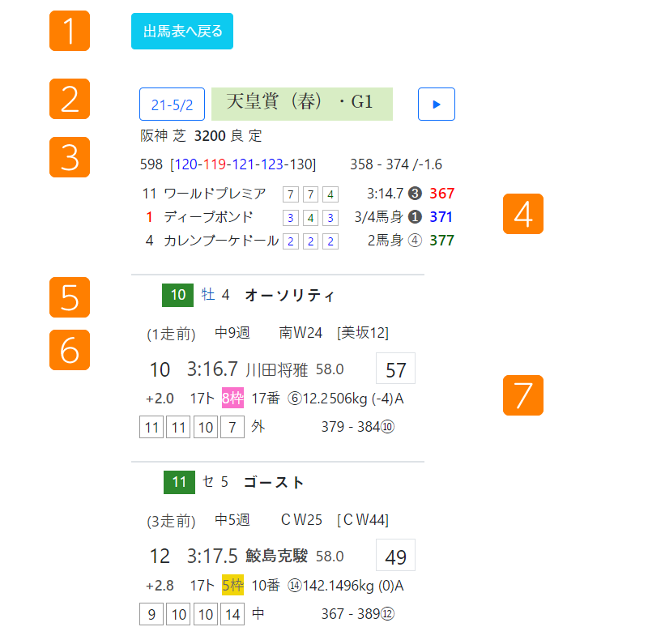648x644 pixels.
Task: Click orange annotation marker number 4
Action: click(x=523, y=214)
